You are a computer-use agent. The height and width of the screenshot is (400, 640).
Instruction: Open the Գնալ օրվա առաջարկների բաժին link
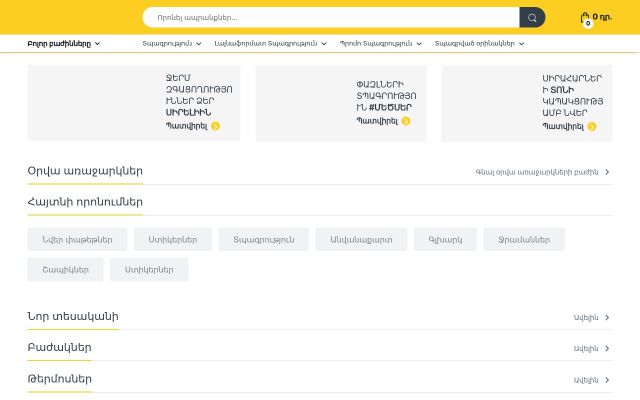click(542, 172)
